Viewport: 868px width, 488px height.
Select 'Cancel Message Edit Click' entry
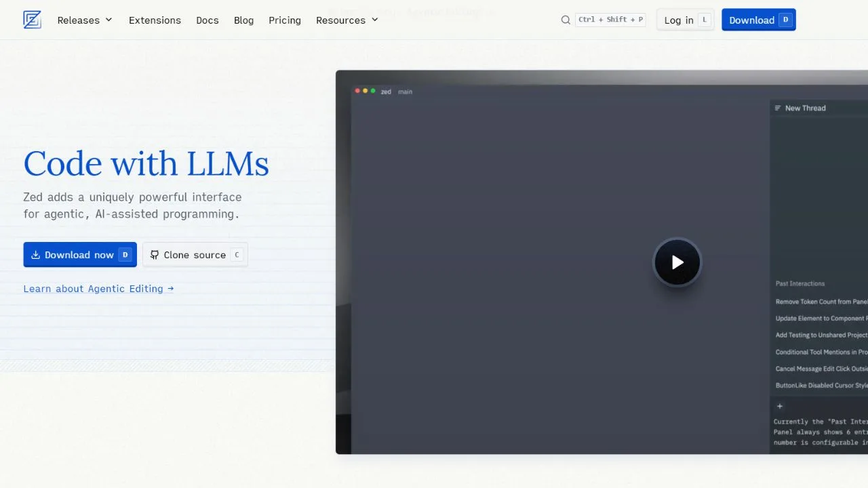pos(822,369)
